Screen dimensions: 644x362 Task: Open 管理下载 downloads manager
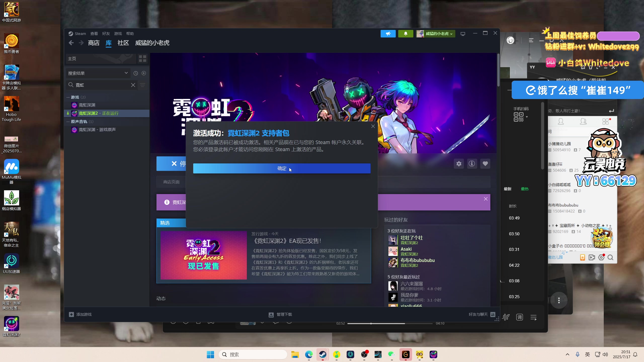tap(280, 314)
